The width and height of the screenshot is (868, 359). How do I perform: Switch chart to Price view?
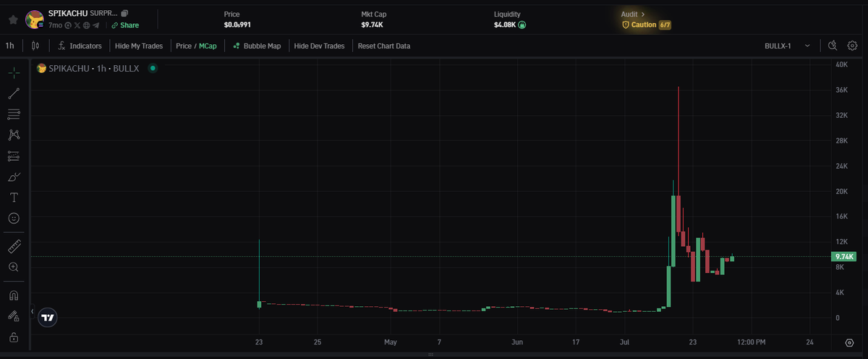tap(183, 46)
